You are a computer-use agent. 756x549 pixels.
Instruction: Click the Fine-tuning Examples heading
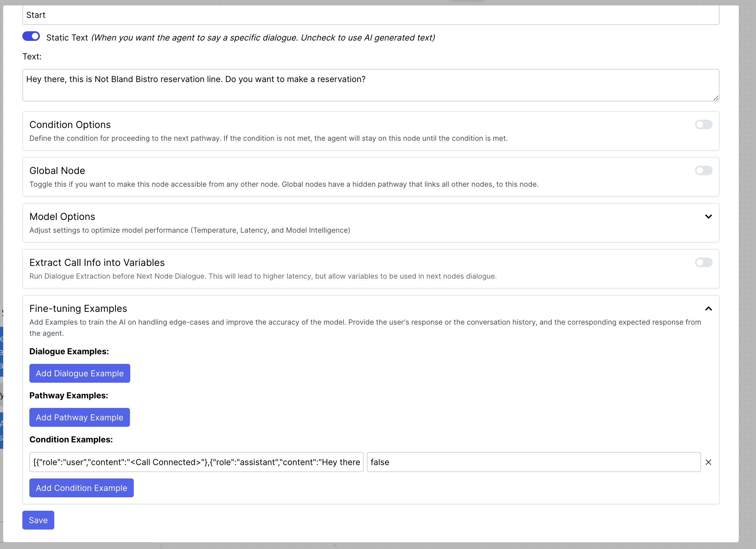click(78, 309)
